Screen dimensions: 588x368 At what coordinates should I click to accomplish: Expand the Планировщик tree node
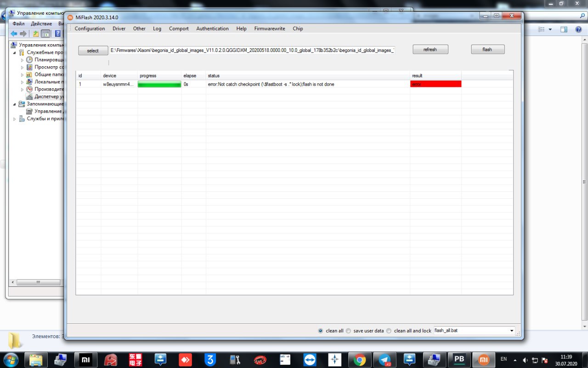pos(22,60)
